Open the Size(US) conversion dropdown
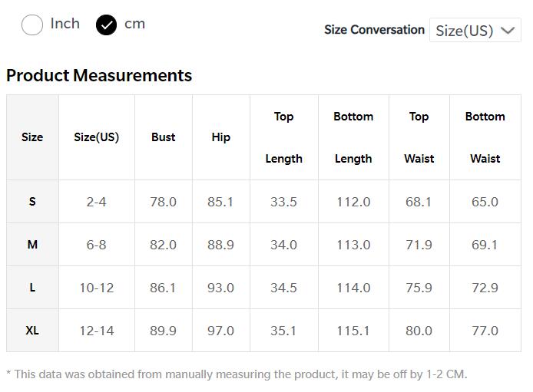533x392 pixels. 475,30
